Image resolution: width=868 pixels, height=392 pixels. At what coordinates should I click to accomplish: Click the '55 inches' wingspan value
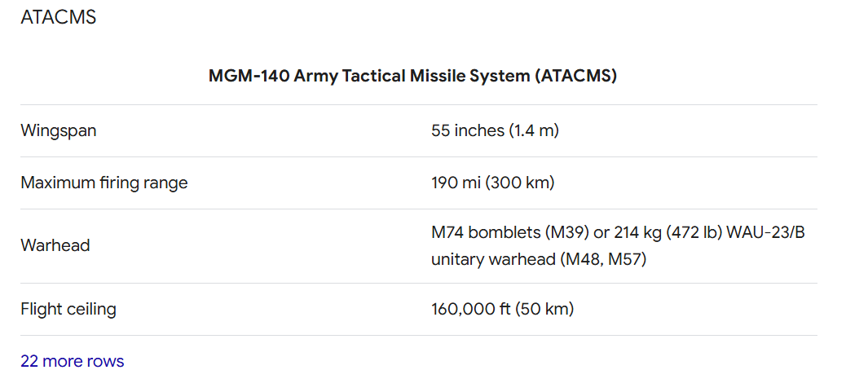point(468,130)
